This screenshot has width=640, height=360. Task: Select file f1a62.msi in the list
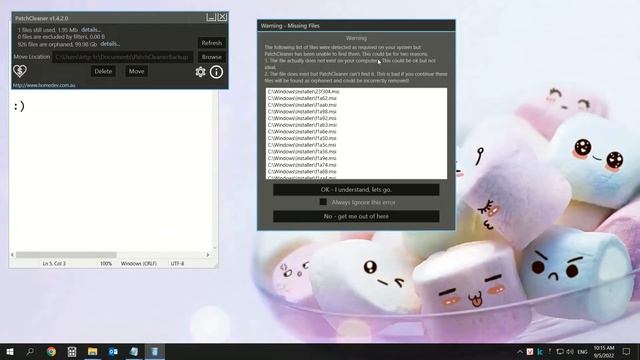point(302,98)
